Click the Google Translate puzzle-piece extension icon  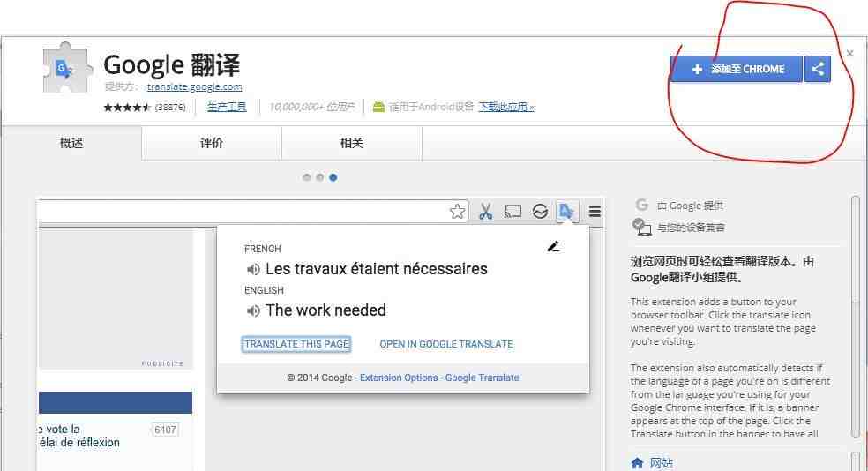click(x=68, y=69)
